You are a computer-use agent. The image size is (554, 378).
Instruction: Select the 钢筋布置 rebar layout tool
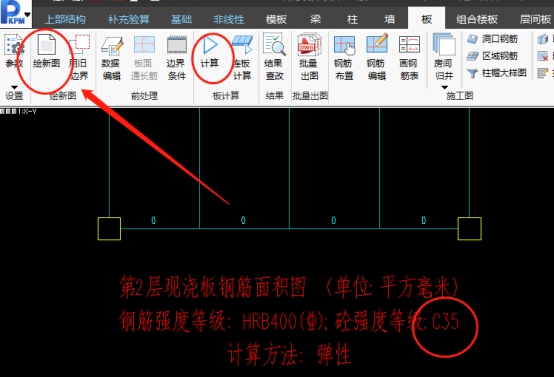point(344,57)
